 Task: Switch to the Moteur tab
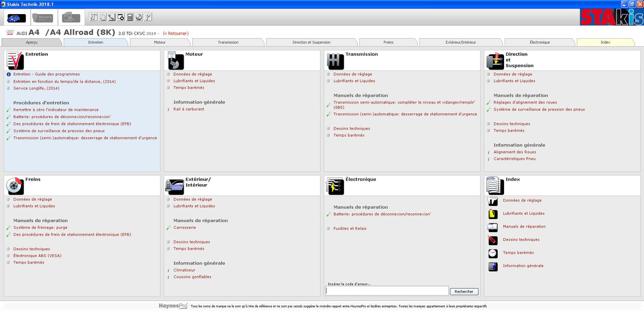point(159,42)
